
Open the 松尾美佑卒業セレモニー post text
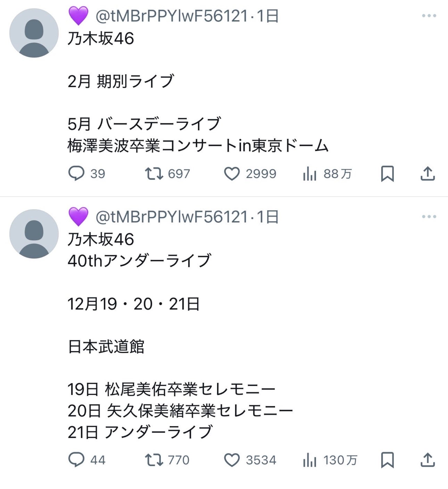(171, 389)
